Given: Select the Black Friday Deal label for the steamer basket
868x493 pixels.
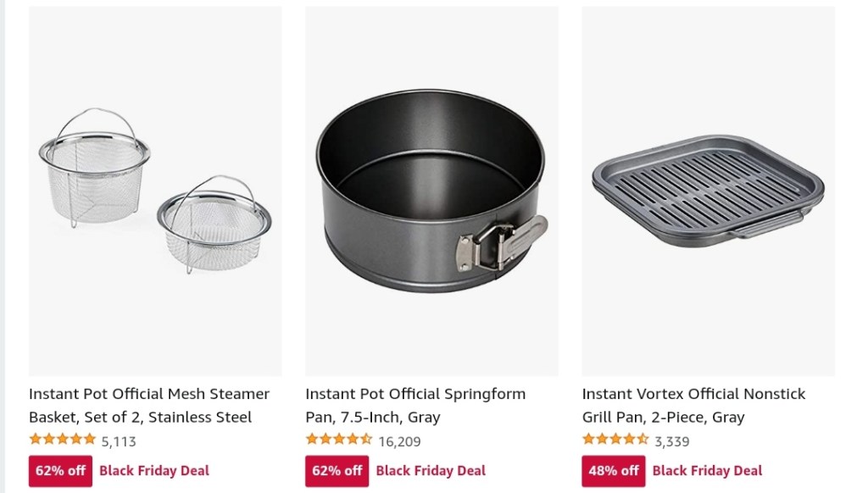Looking at the screenshot, I should coord(154,471).
